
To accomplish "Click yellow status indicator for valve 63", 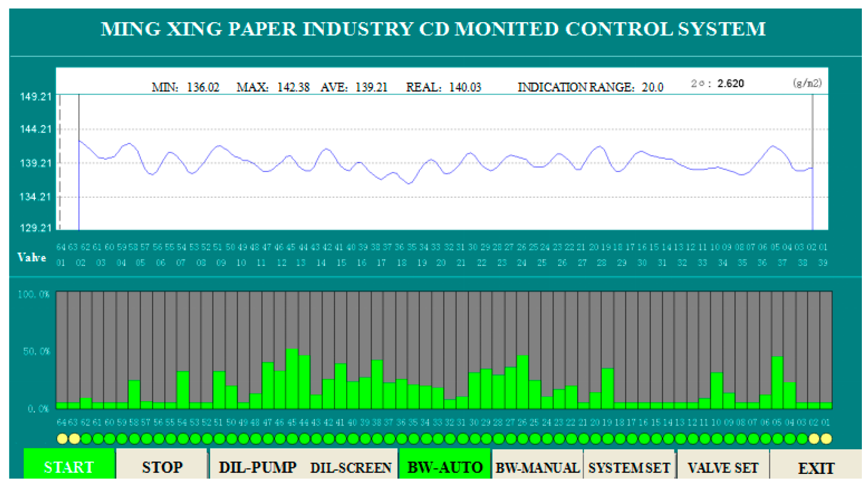I will pyautogui.click(x=74, y=439).
